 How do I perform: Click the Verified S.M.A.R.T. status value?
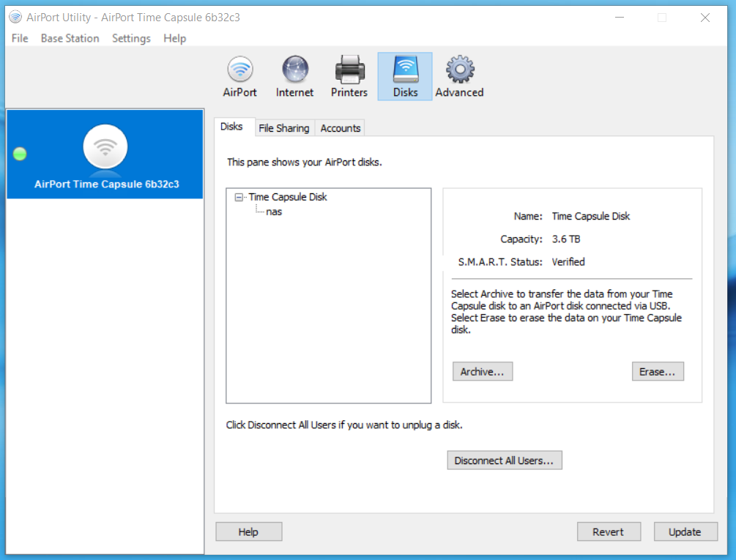[568, 262]
